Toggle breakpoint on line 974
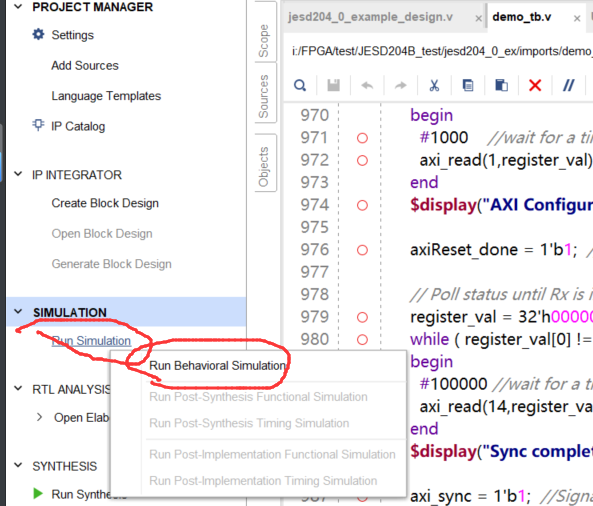593x506 pixels. click(x=362, y=205)
